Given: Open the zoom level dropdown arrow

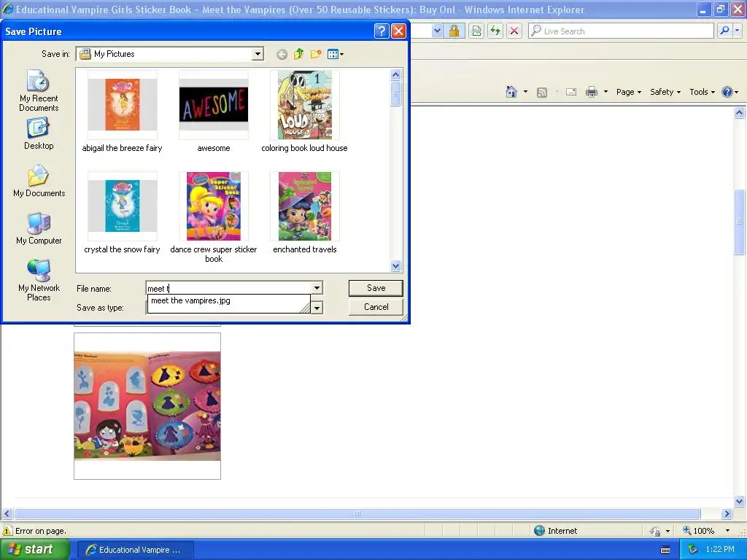Looking at the screenshot, I should (727, 531).
